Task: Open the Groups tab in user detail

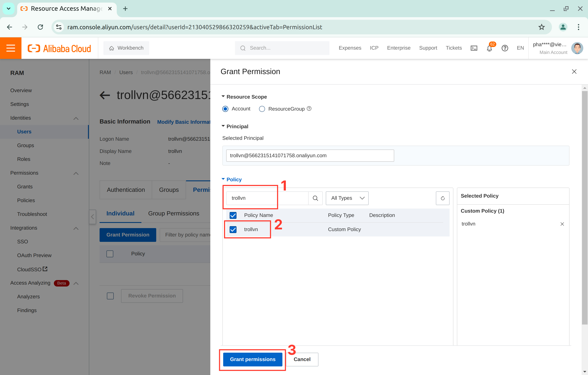Action: tap(169, 190)
